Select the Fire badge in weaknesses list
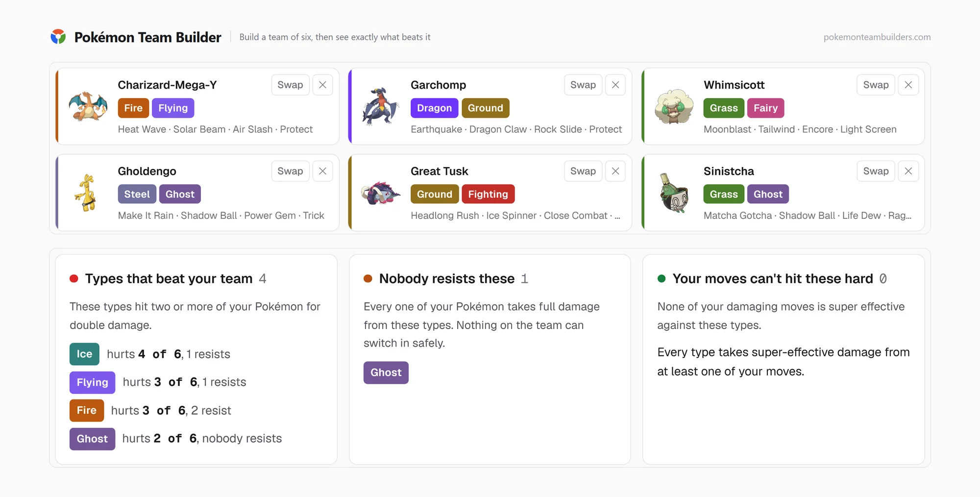Image resolution: width=980 pixels, height=497 pixels. 87,410
